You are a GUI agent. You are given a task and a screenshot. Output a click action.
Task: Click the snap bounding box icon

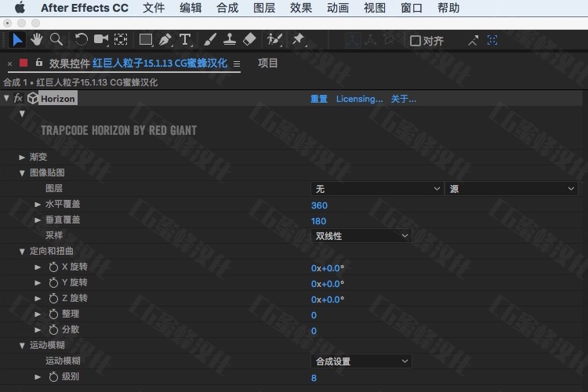(x=492, y=40)
